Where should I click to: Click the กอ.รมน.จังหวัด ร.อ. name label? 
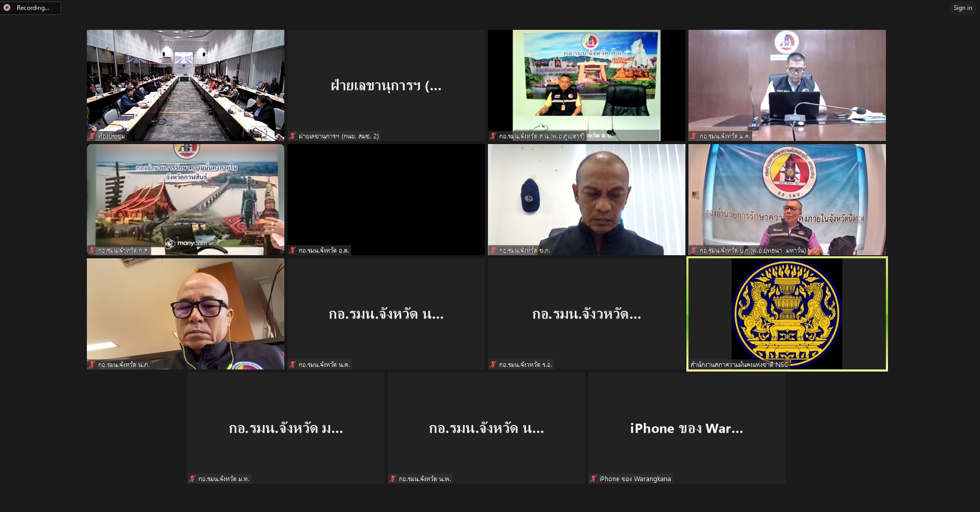point(525,365)
